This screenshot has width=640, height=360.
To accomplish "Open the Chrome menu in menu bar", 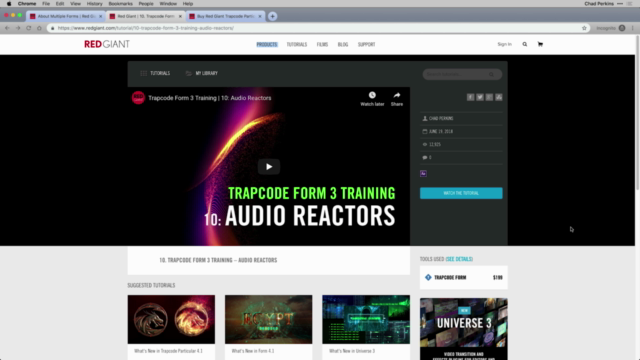I will point(27,4).
